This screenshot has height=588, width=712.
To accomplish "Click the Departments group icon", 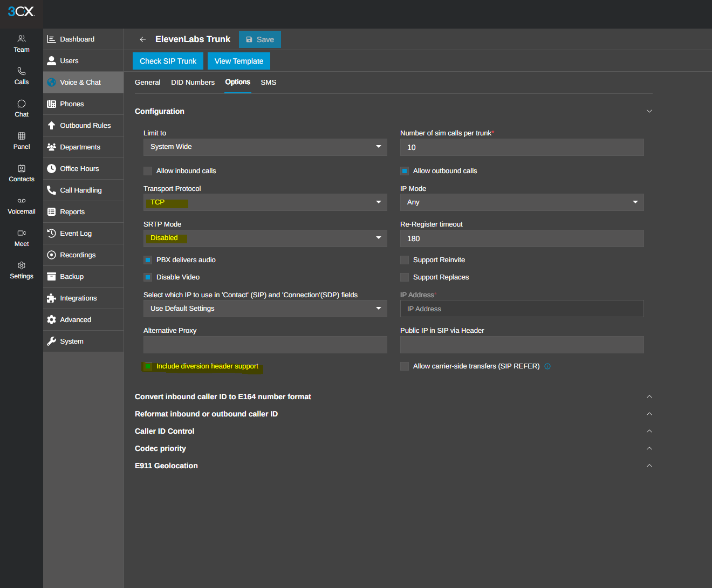I will (52, 147).
